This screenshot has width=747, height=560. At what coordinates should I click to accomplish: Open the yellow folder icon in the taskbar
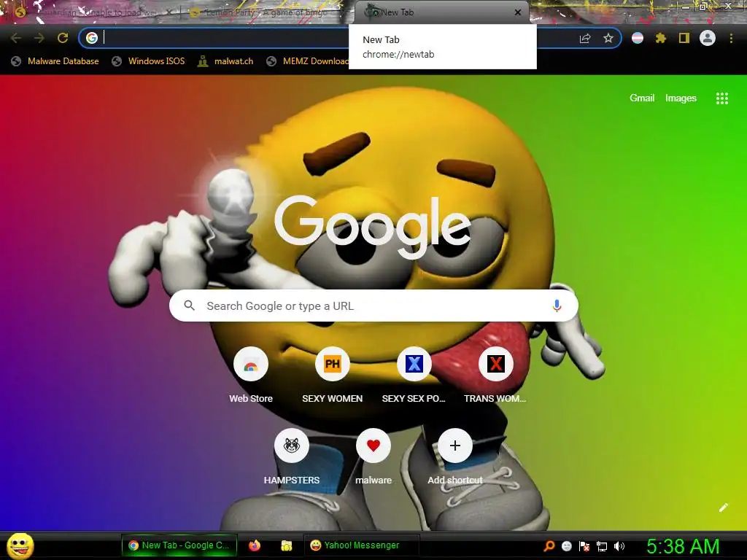[x=286, y=545]
